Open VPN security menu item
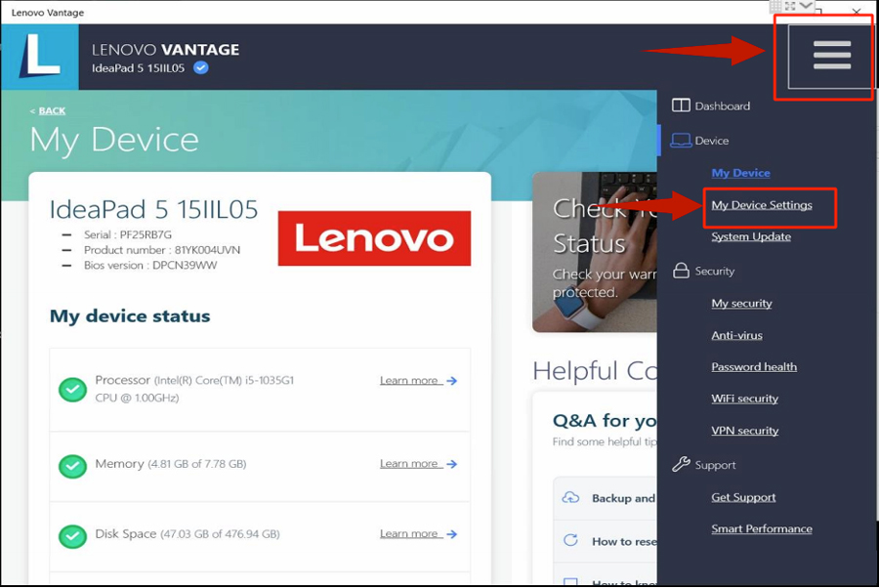The width and height of the screenshot is (879, 588). pyautogui.click(x=745, y=431)
